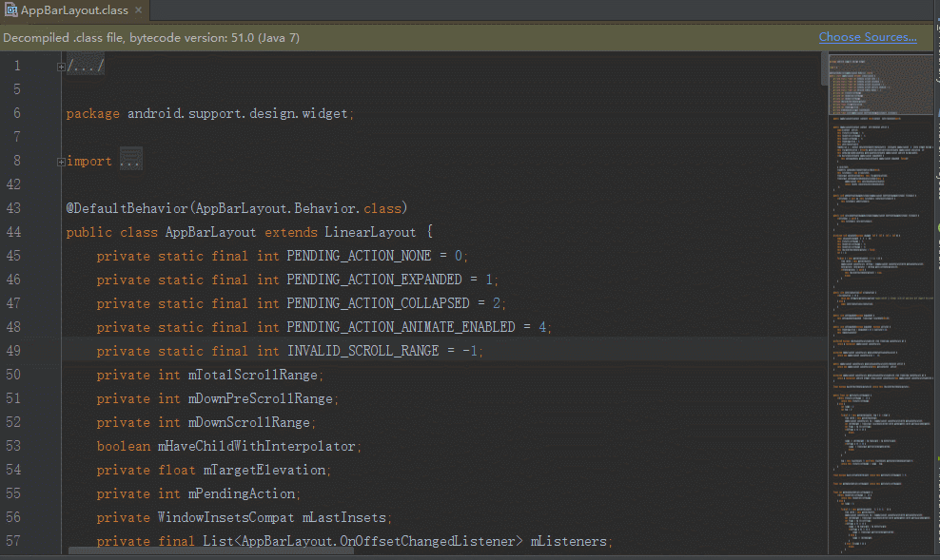This screenshot has height=560, width=940.
Task: Select the AppBarLayout.class tab label
Action: click(x=74, y=10)
